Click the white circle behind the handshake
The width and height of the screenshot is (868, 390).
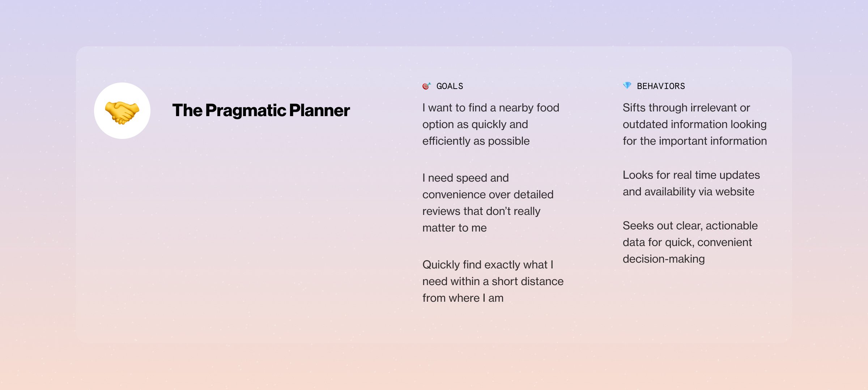pos(122,111)
